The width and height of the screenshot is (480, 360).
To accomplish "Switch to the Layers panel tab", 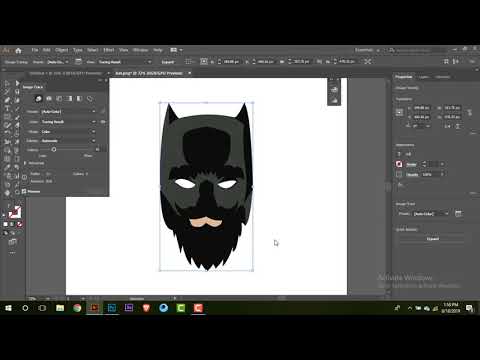I will point(424,77).
